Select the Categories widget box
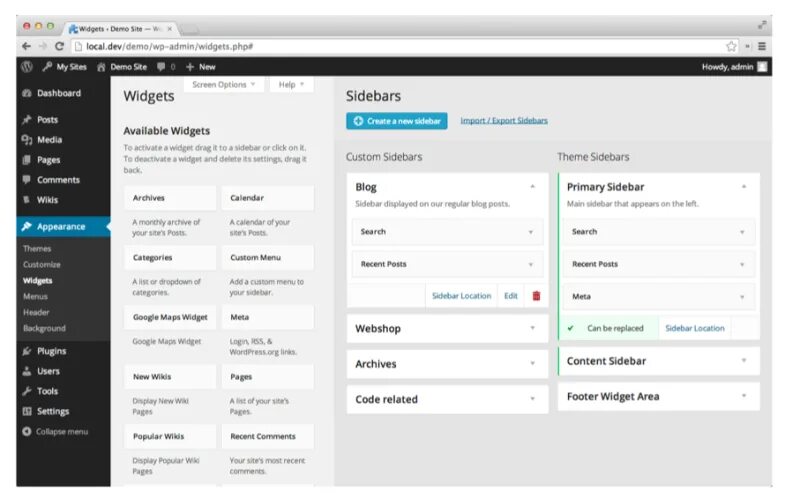 pyautogui.click(x=170, y=258)
